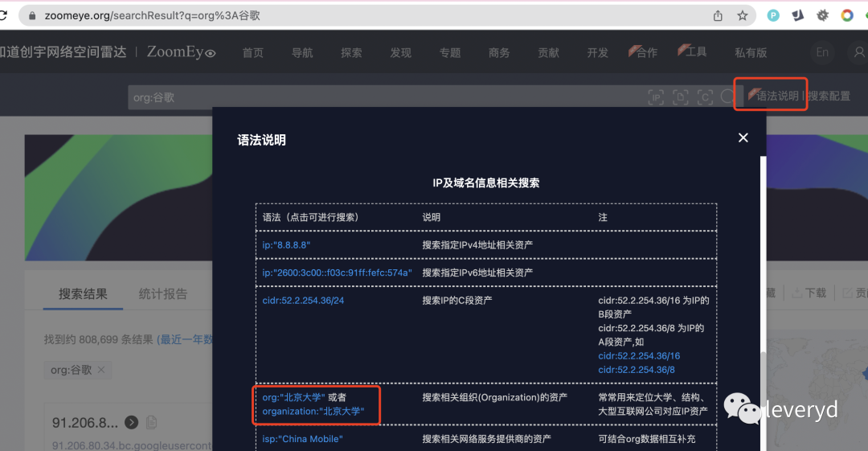Open the dark card-shaped browser extension
868x451 pixels.
(x=798, y=15)
